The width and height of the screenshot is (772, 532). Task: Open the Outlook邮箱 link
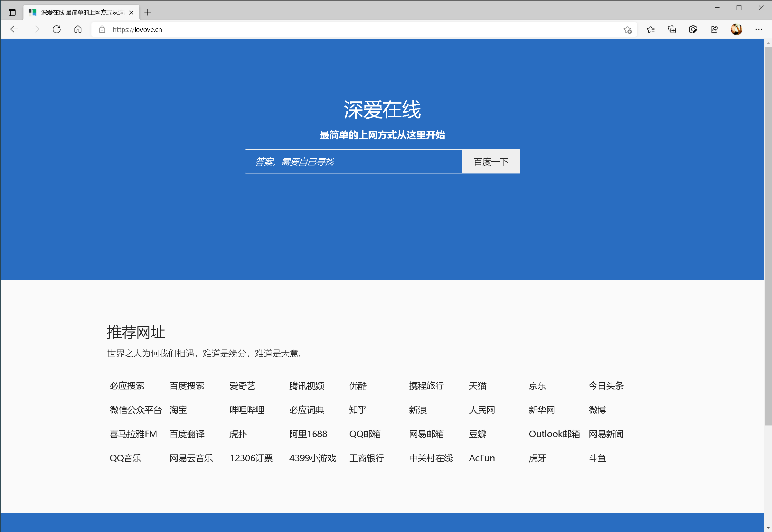tap(554, 434)
